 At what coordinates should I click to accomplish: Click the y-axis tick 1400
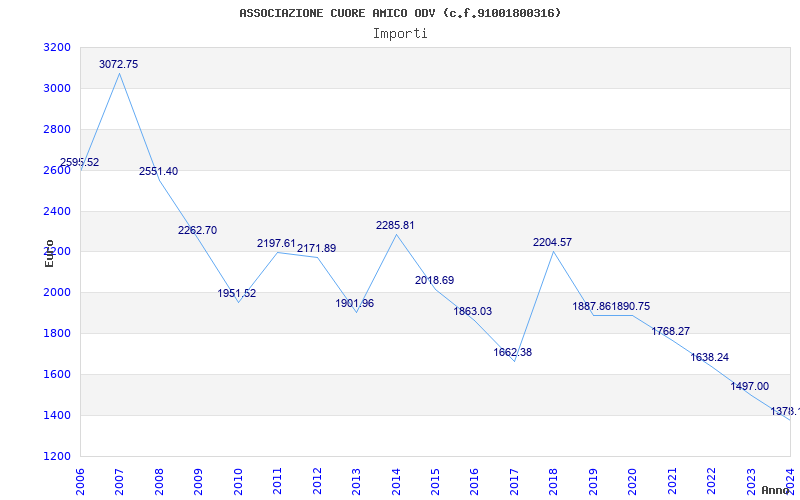57,415
